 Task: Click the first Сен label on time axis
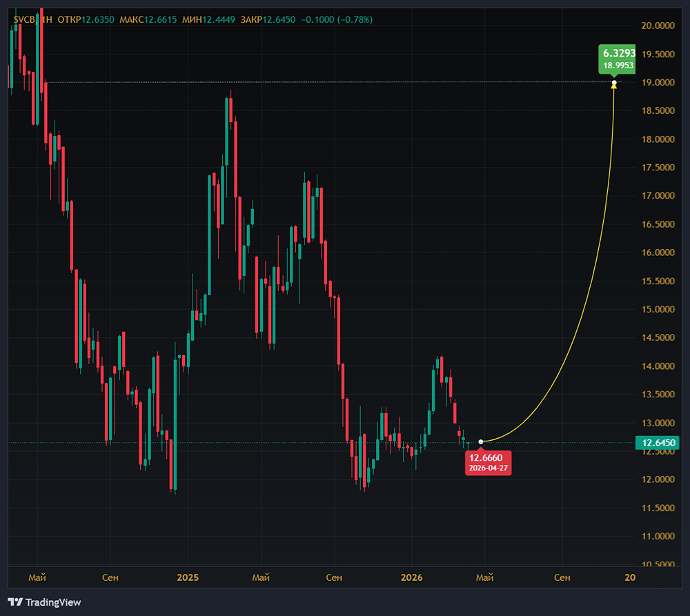click(x=110, y=577)
